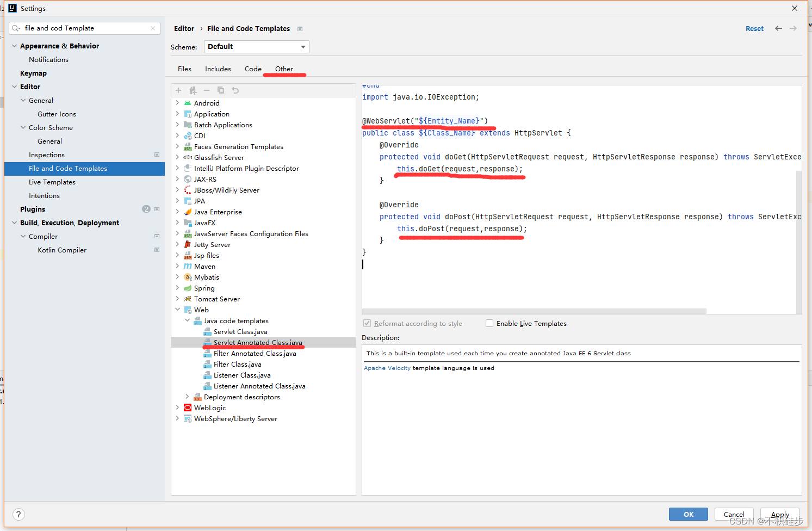812x531 pixels.
Task: Collapse Appearance & Behavior section
Action: coord(14,46)
